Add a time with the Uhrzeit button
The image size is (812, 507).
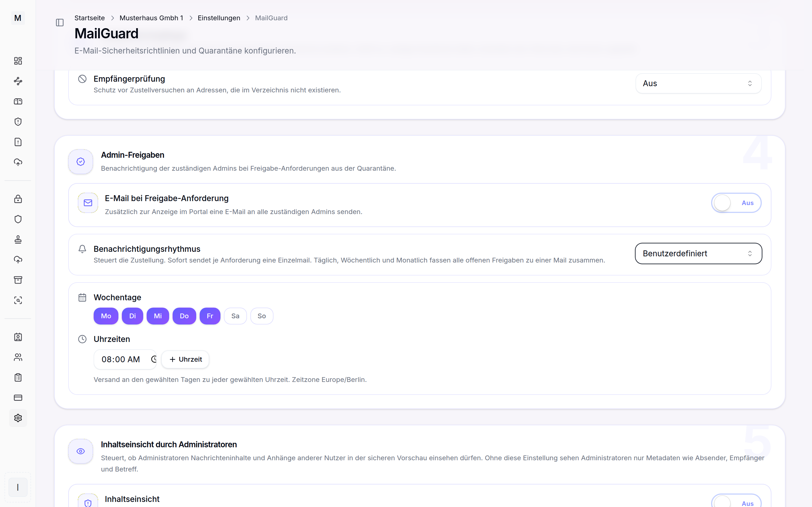(185, 359)
